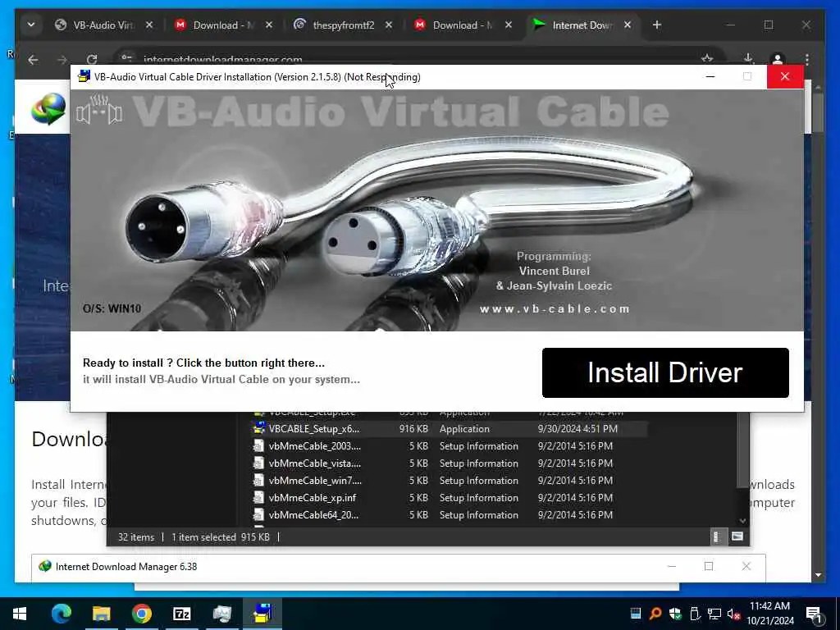
Task: Close the not-responding VB-Audio installer
Action: coord(785,76)
